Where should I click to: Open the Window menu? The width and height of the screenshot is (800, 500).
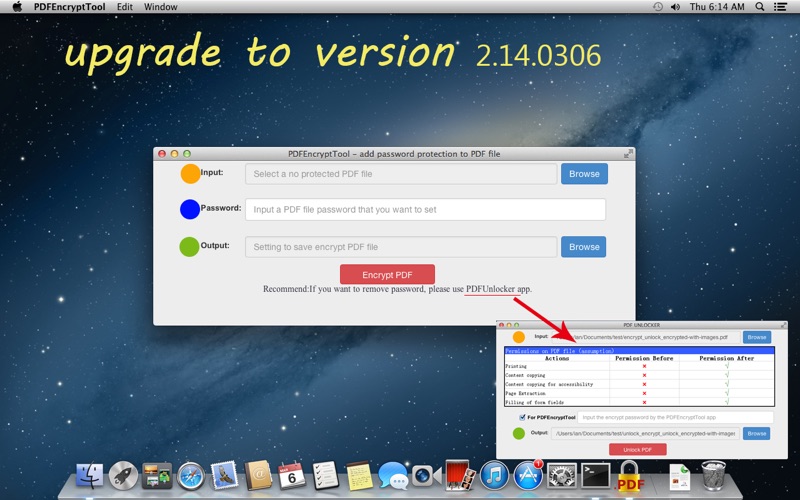coord(161,7)
